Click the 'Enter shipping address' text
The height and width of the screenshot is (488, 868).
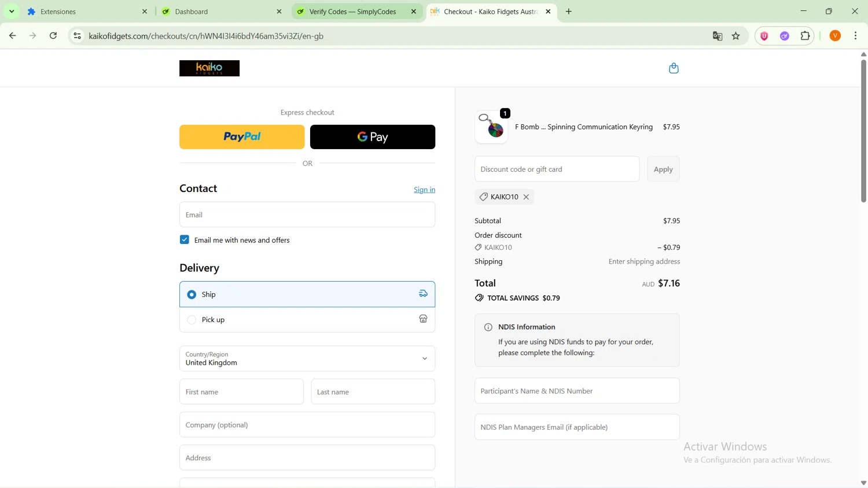pos(644,261)
